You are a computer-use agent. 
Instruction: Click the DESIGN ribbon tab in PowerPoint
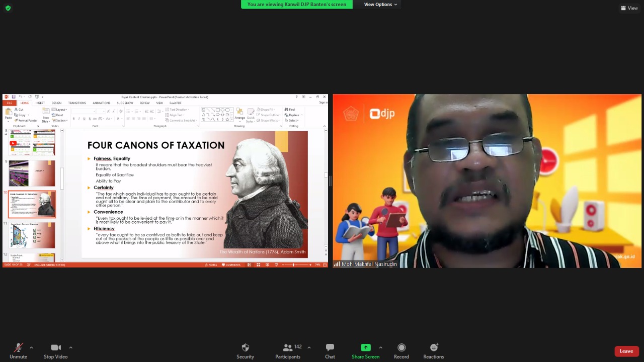coord(56,103)
